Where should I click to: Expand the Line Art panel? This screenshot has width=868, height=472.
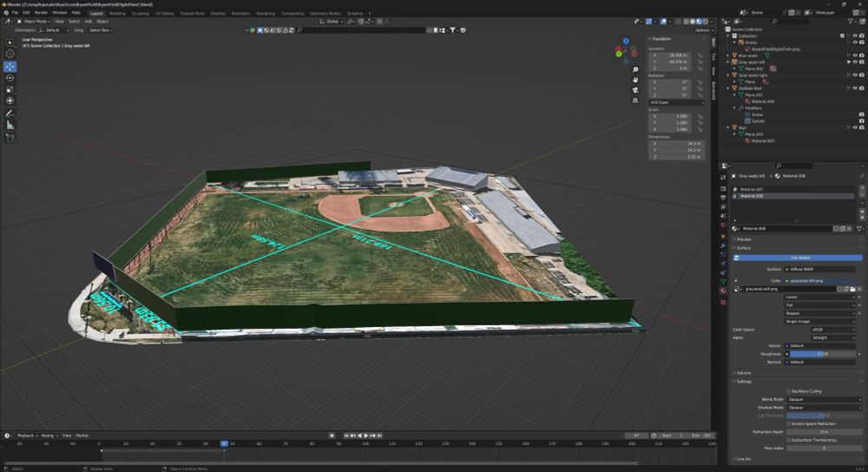pos(743,459)
